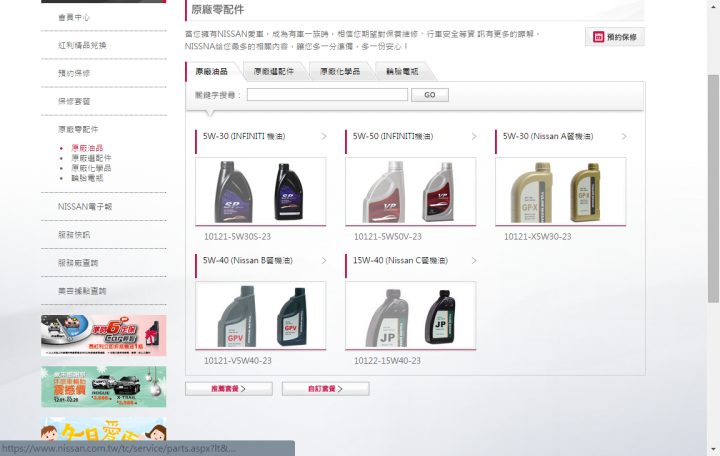Open the 5W-30 (INFINITI 機油) arrow chevron
The width and height of the screenshot is (720, 456).
[x=324, y=136]
